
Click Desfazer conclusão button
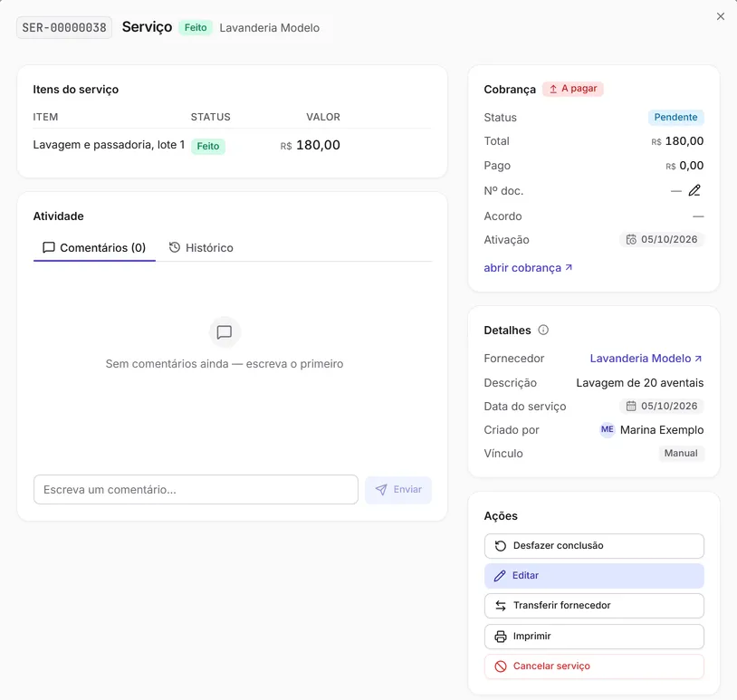coord(594,546)
